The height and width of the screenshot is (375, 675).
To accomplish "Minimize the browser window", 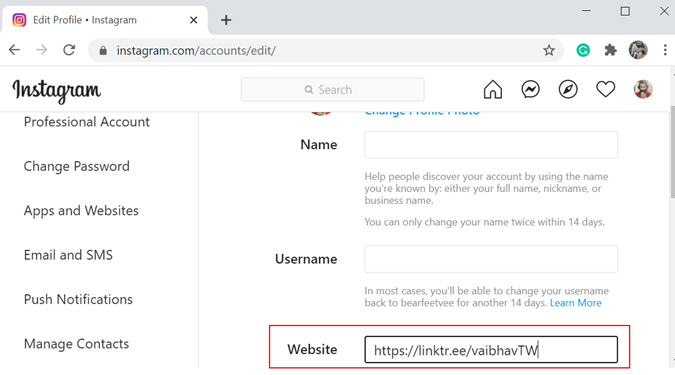I will point(586,11).
